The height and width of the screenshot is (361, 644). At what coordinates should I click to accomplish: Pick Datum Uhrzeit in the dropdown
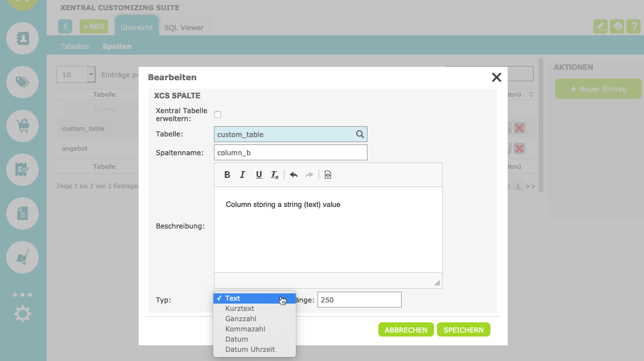tap(250, 349)
